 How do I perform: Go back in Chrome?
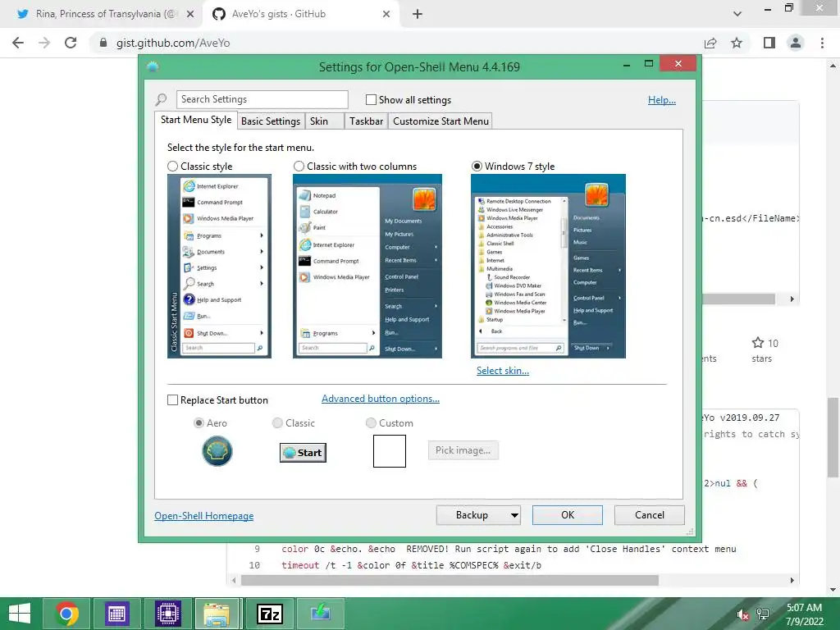[18, 43]
